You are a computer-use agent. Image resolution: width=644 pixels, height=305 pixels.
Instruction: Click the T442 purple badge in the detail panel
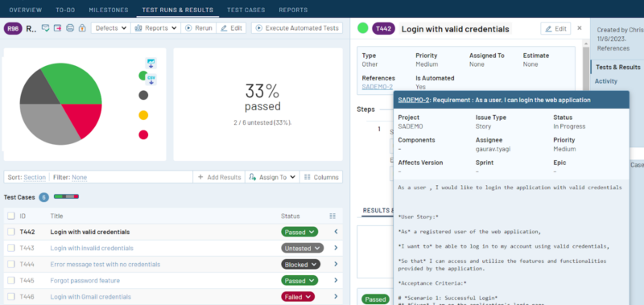(x=384, y=28)
